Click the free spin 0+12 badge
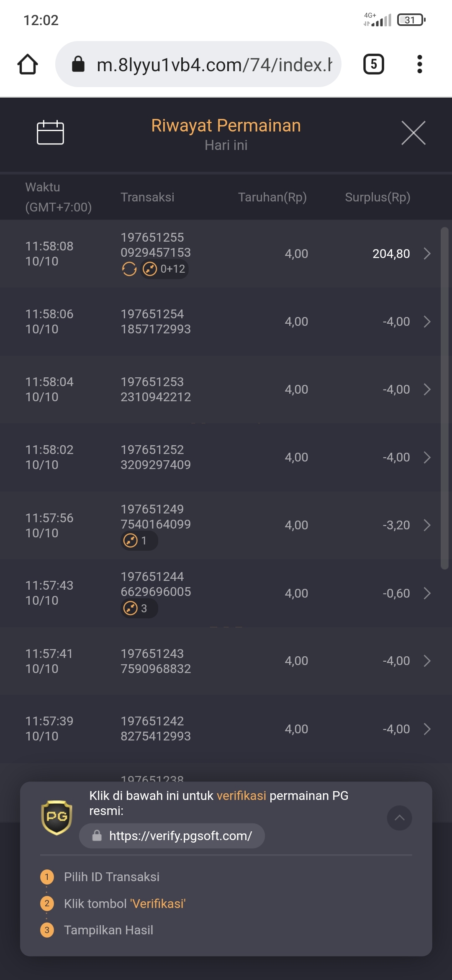The height and width of the screenshot is (980, 452). [164, 269]
